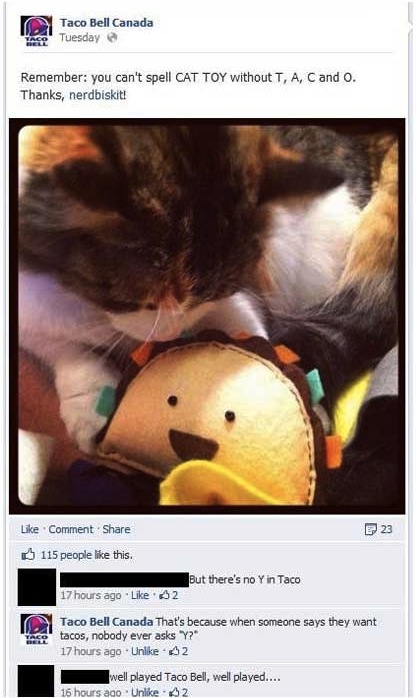Click Tuesday timestamp of the post
The height and width of the screenshot is (698, 419).
[80, 38]
